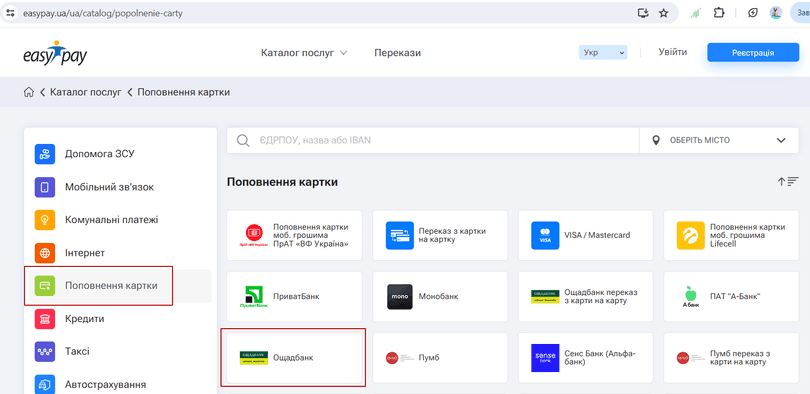Click the black mono logo

(x=400, y=297)
